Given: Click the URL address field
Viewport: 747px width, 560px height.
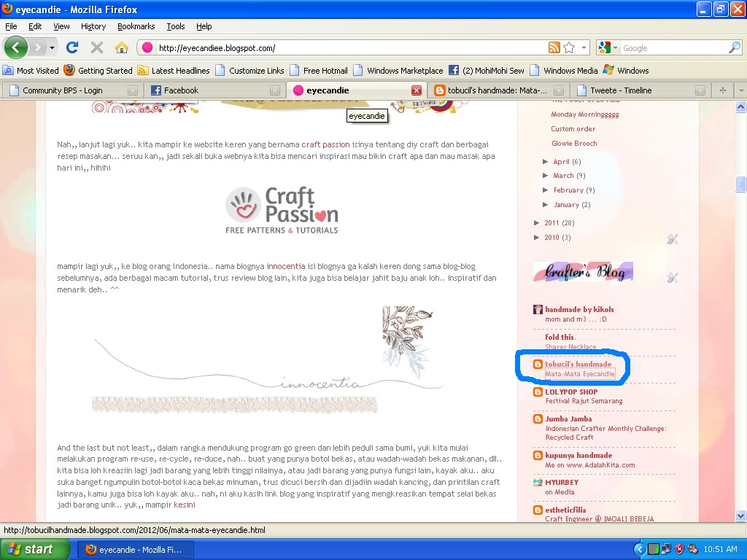Looking at the screenshot, I should tap(352, 48).
